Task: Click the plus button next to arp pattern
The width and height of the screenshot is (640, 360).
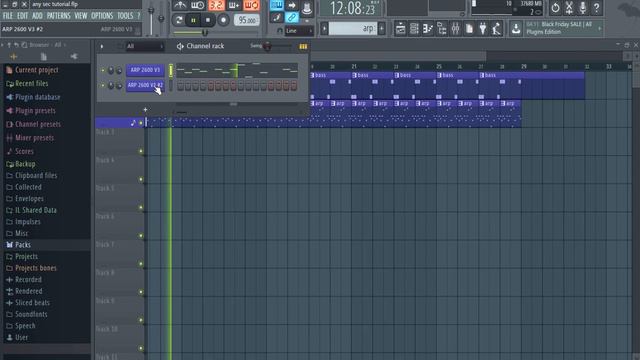Action: coord(382,29)
